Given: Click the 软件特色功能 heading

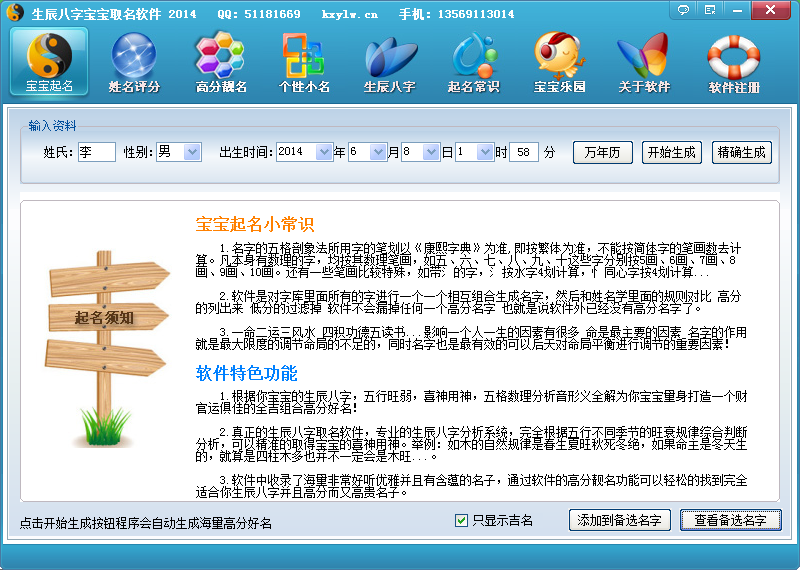Looking at the screenshot, I should tap(246, 373).
